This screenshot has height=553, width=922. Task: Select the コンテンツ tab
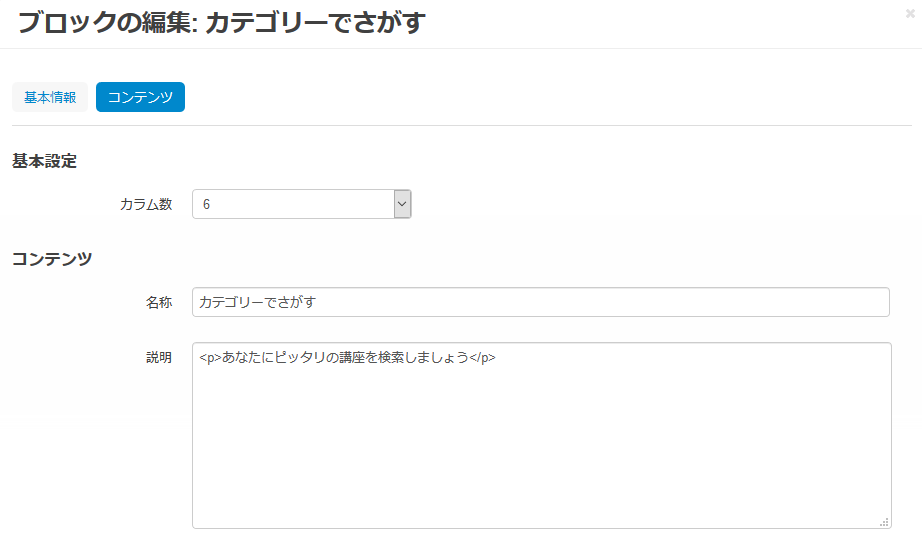pos(140,97)
